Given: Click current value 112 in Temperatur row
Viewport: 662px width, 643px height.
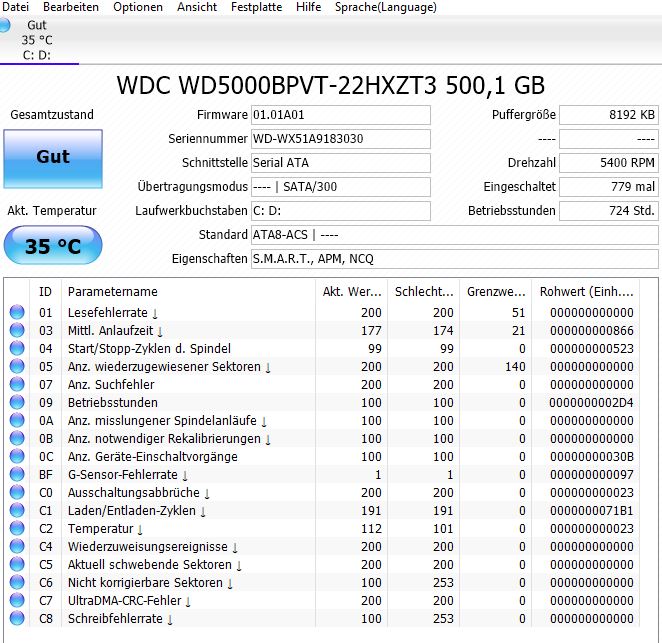Looking at the screenshot, I should pos(372,529).
